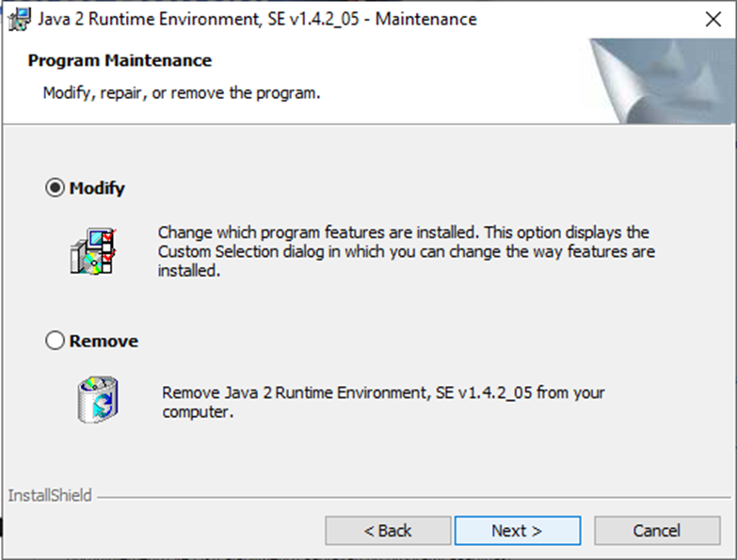Click the Program Maintenance heading
The height and width of the screenshot is (560, 737).
pos(120,60)
